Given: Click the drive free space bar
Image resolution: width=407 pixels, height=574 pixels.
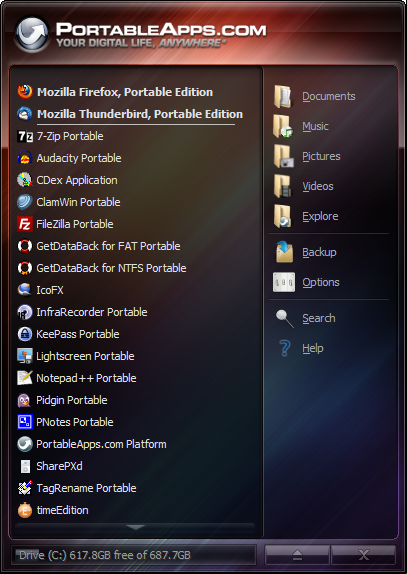Looking at the screenshot, I should [x=133, y=555].
